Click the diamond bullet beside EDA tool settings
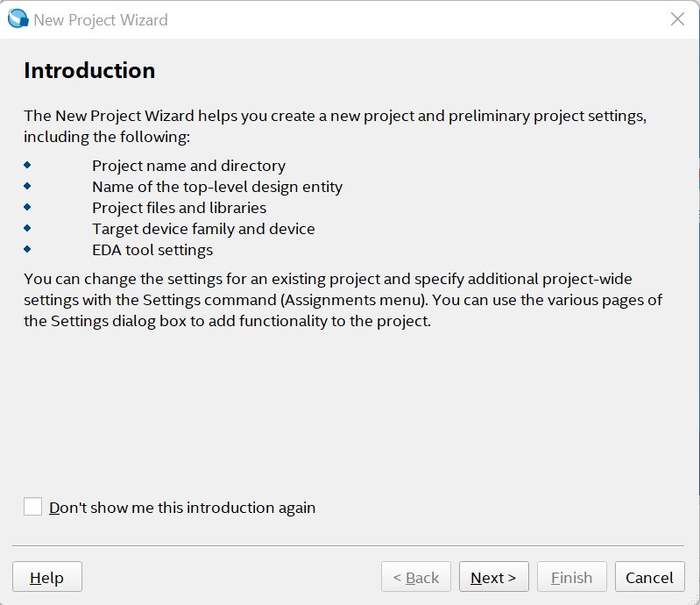This screenshot has width=700, height=605. [x=27, y=249]
